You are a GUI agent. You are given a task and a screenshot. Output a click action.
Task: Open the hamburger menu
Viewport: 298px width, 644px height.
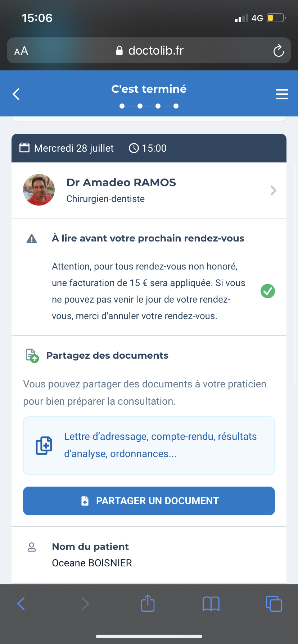[282, 94]
